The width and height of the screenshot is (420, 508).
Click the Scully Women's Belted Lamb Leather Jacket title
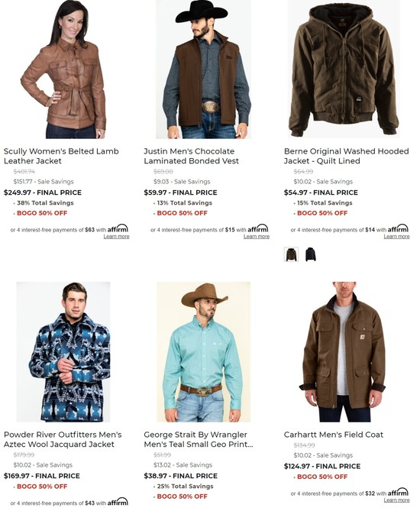(x=61, y=156)
